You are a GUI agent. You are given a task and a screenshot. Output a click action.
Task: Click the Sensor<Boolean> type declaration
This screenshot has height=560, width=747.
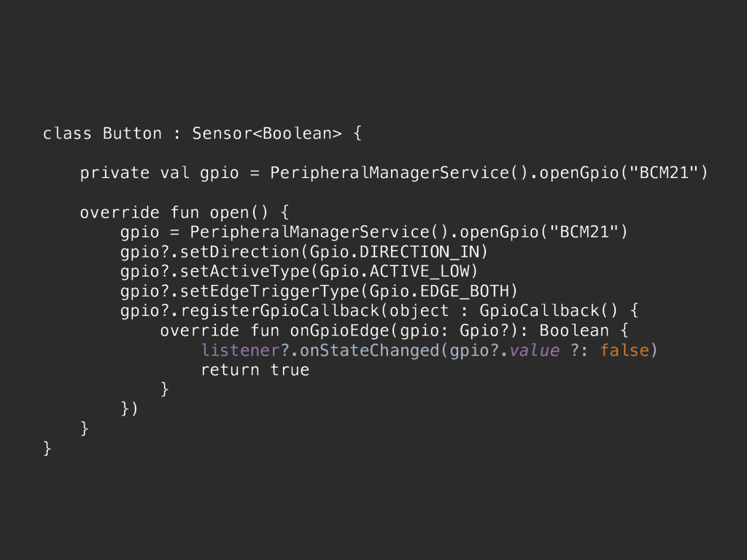[267, 133]
